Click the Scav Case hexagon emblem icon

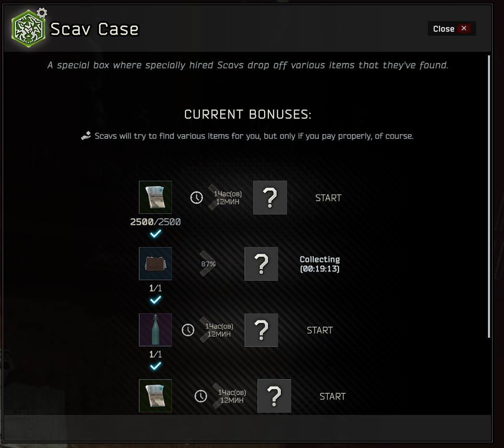28,28
